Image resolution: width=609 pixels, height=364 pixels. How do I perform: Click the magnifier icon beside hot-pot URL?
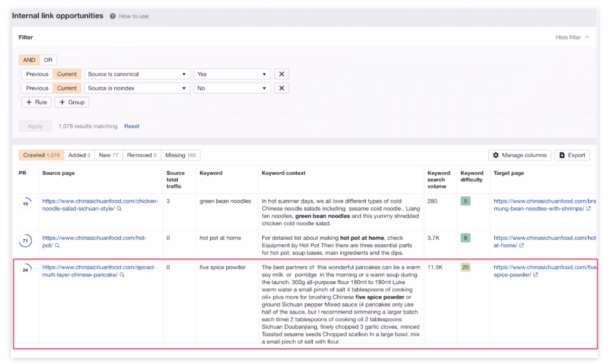point(57,246)
